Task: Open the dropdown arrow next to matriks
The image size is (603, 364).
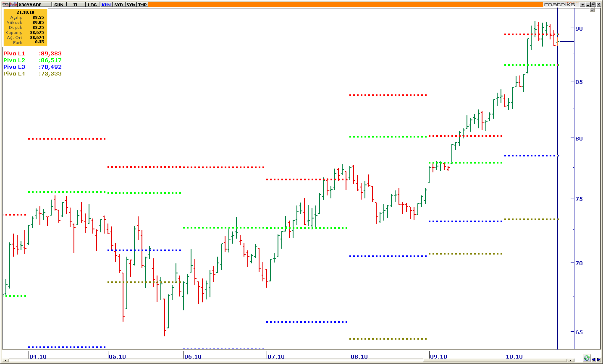Action: [x=582, y=5]
